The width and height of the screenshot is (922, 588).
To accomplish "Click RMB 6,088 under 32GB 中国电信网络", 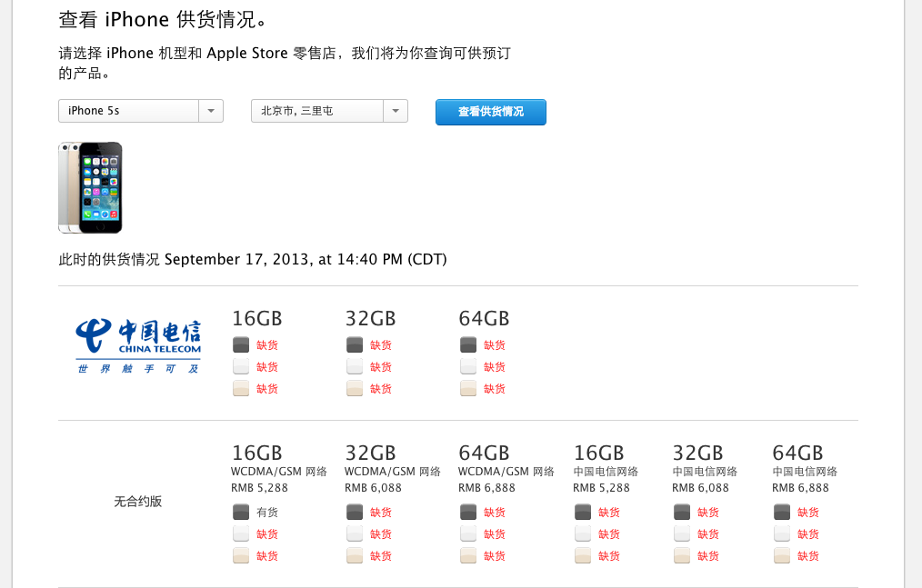I will click(x=700, y=488).
